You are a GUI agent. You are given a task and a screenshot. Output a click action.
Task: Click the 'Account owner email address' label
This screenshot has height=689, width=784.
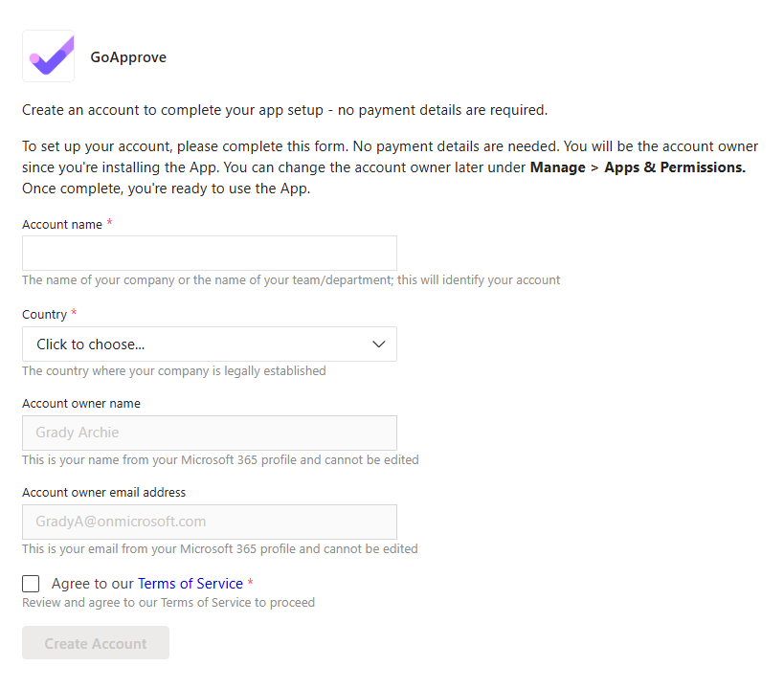click(103, 493)
